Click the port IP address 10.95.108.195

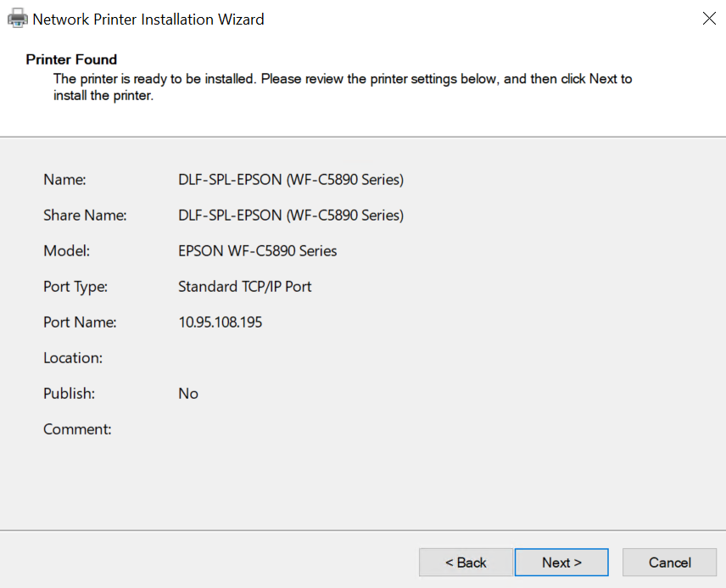pos(220,322)
